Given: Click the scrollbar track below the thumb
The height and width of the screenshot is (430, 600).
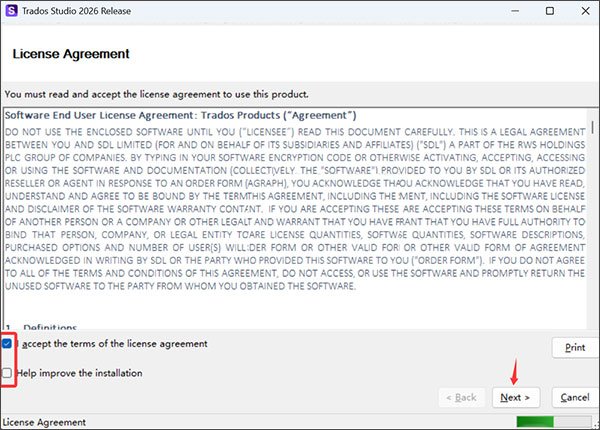Looking at the screenshot, I should click(x=592, y=230).
